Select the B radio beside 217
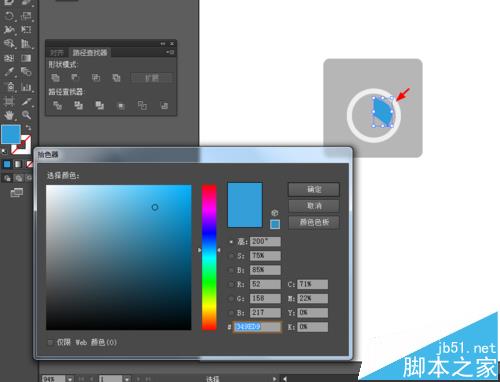This screenshot has width=500, height=382. tap(231, 313)
